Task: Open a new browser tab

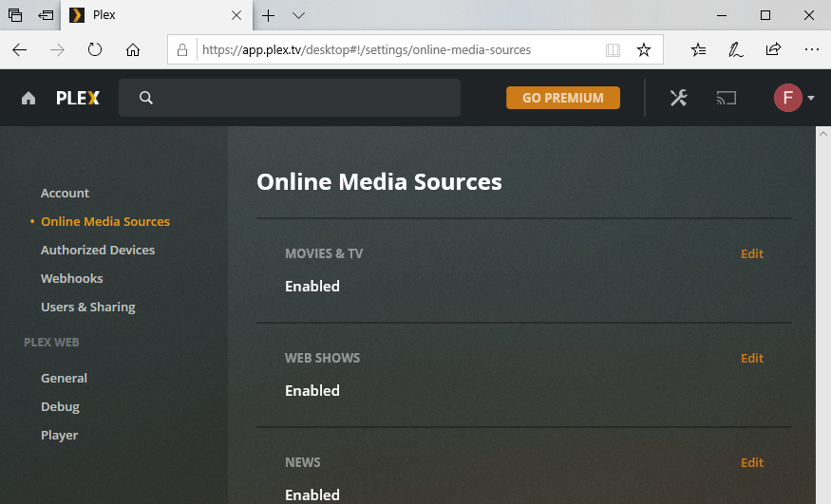Action: coord(269,15)
